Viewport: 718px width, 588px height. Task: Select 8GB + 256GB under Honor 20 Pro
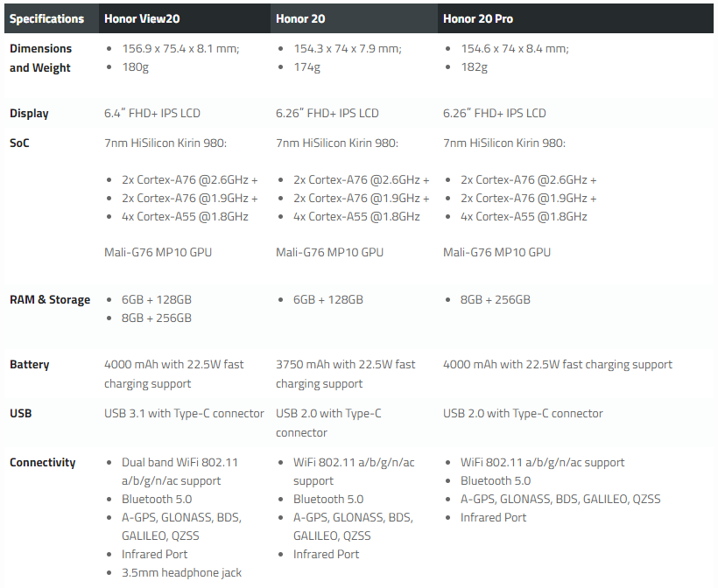pos(495,299)
